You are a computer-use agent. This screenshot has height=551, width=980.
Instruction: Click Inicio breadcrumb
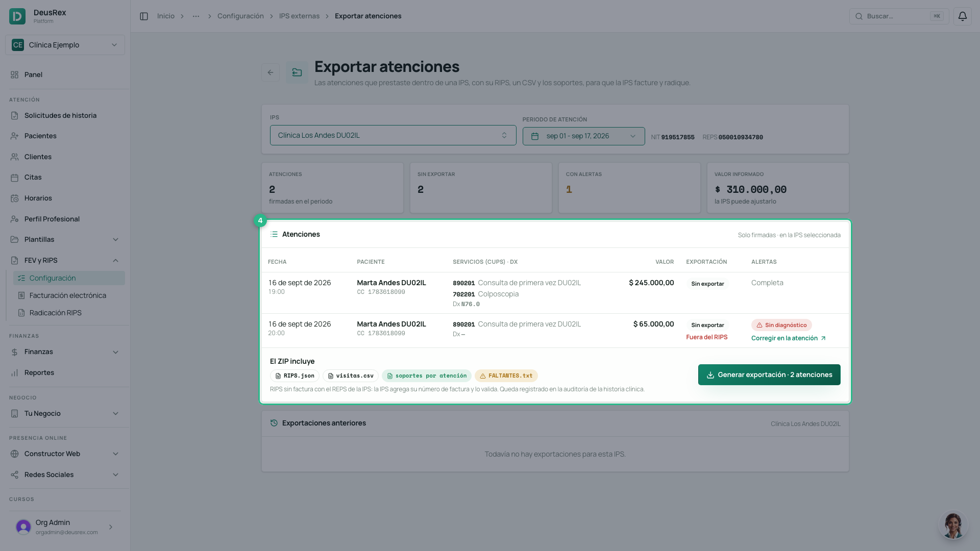[166, 16]
